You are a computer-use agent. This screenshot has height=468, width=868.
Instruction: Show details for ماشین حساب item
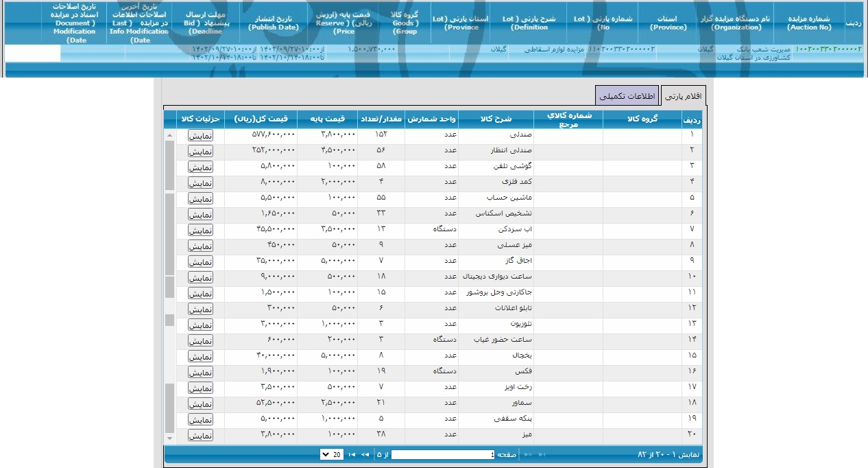coord(200,198)
